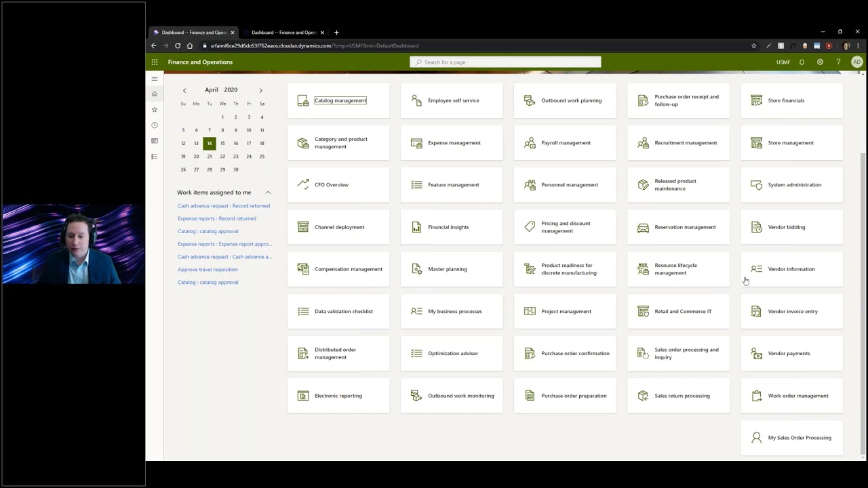Collapse Work items assigned to me section
The image size is (868, 488).
pyautogui.click(x=268, y=192)
